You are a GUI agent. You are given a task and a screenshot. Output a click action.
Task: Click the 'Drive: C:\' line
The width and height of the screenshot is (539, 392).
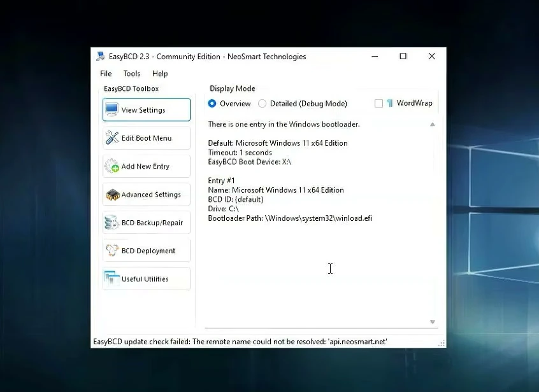(223, 209)
